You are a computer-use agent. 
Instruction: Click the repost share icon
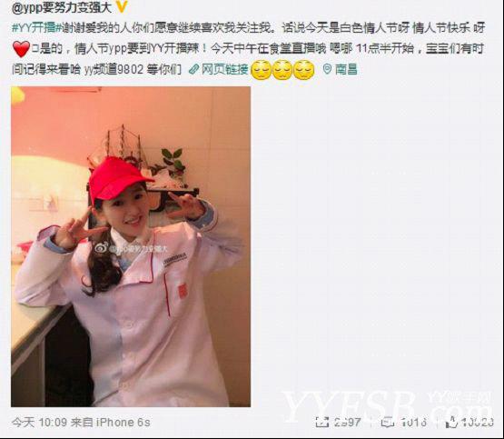click(322, 422)
